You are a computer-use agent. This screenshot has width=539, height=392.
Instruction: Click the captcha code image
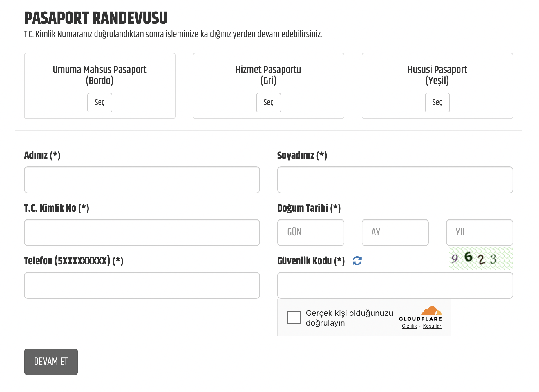(481, 258)
